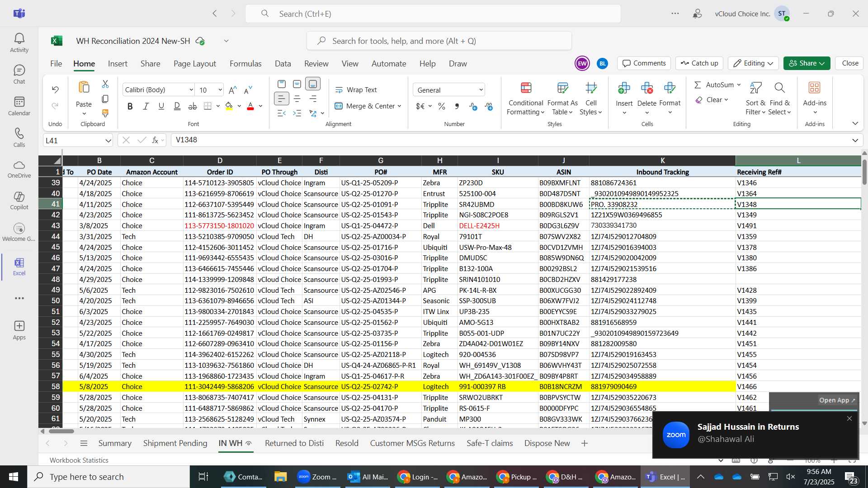Switch to Safe-T claims sheet tab

coord(490,443)
